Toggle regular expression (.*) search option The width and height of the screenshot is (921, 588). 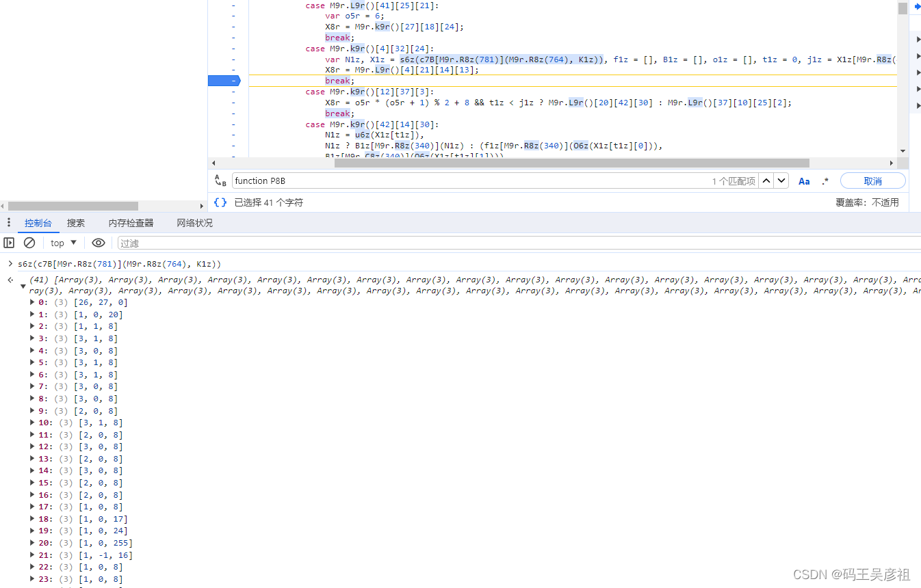click(x=825, y=181)
